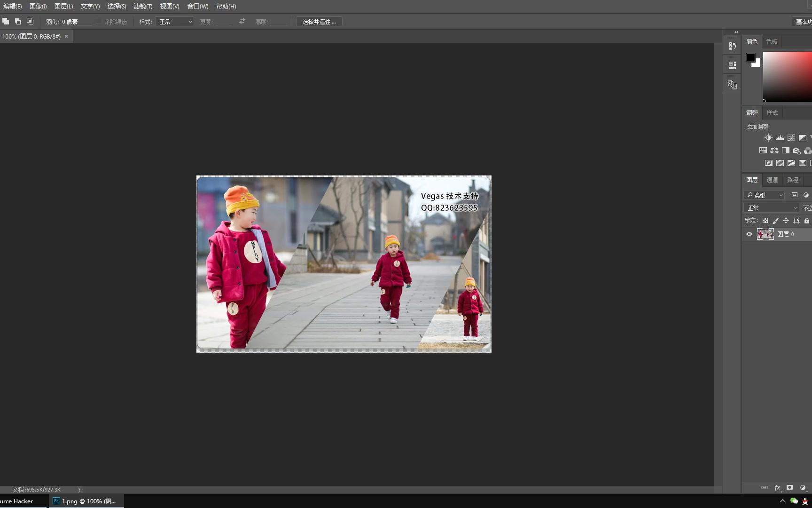Image resolution: width=812 pixels, height=508 pixels.
Task: Click the Color Balance adjustment icon
Action: [x=774, y=151]
